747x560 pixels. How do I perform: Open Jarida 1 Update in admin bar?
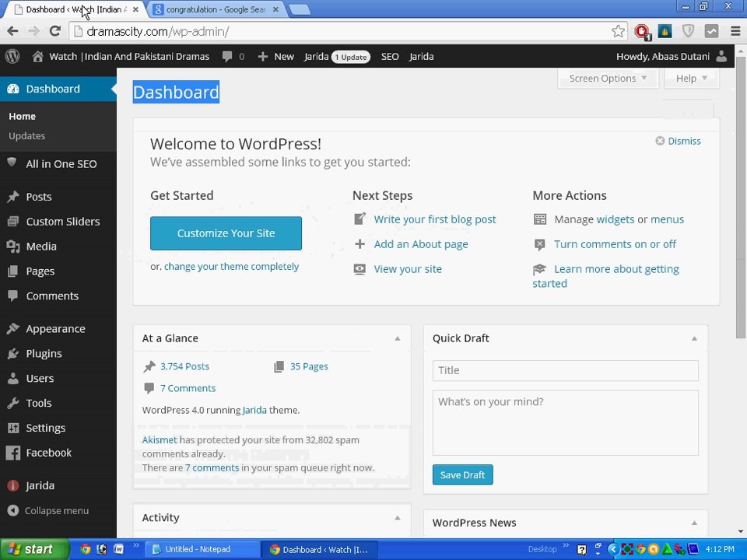pos(337,56)
